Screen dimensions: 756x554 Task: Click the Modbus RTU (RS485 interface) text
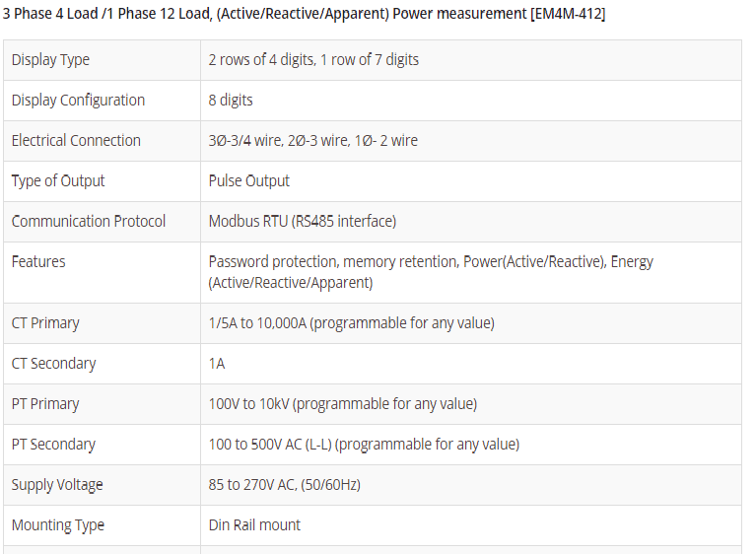tap(303, 222)
